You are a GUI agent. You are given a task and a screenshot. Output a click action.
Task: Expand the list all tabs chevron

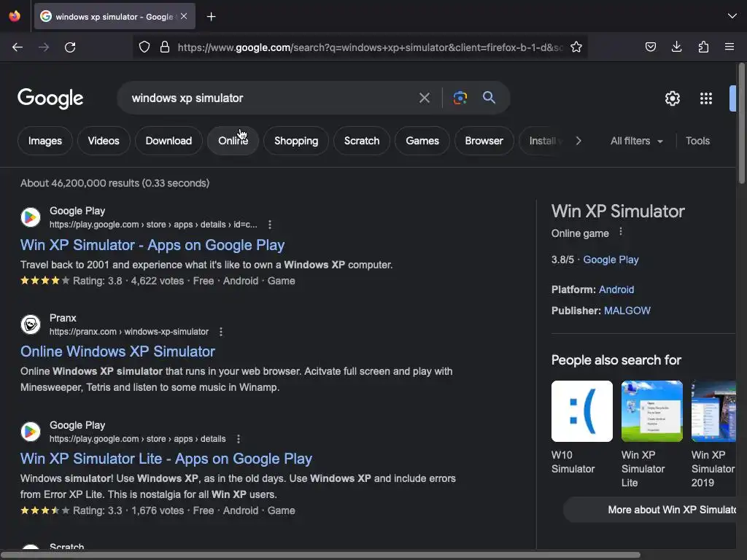732,16
